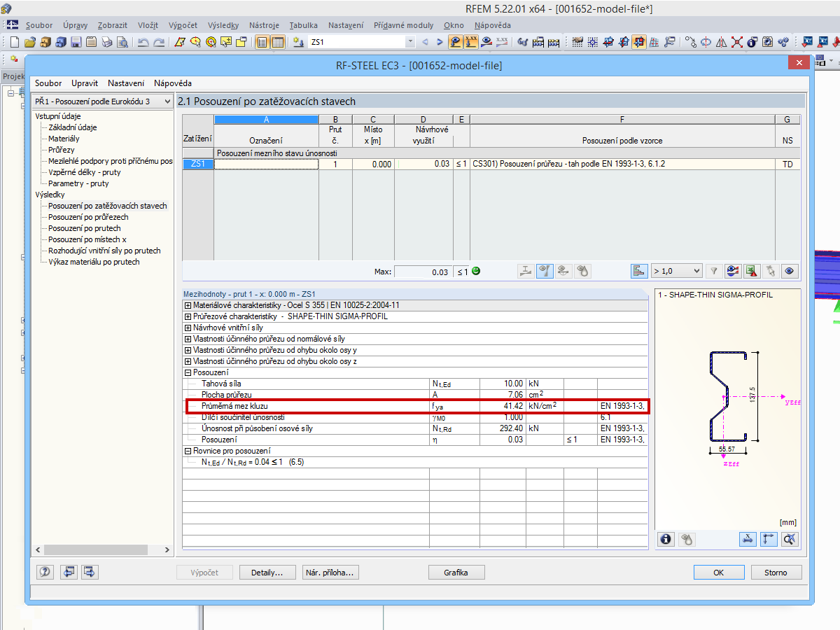840x630 pixels.
Task: Open the Nastavení menu in dialog
Action: coord(126,83)
